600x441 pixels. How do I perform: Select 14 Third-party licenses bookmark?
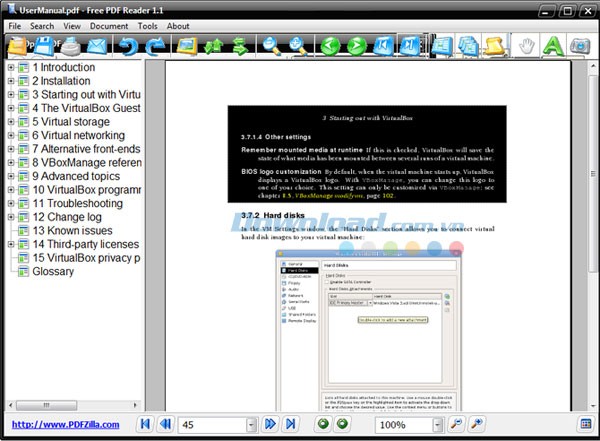tap(86, 244)
